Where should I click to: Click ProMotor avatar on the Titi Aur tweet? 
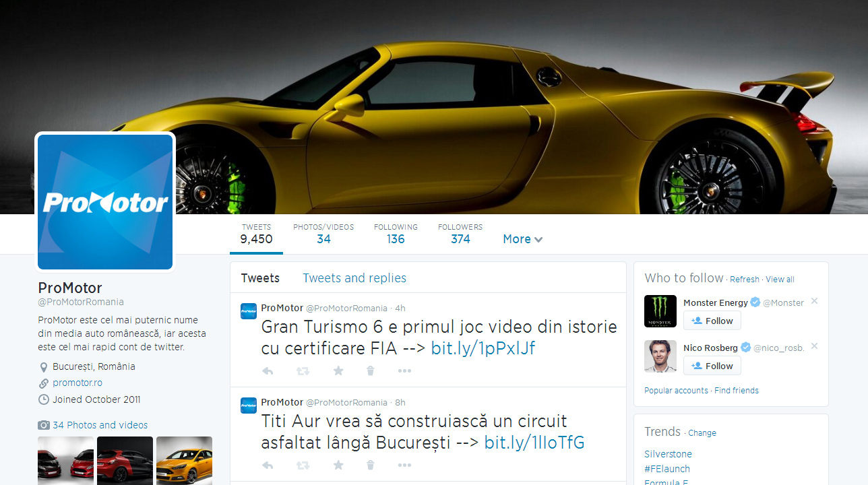[249, 406]
